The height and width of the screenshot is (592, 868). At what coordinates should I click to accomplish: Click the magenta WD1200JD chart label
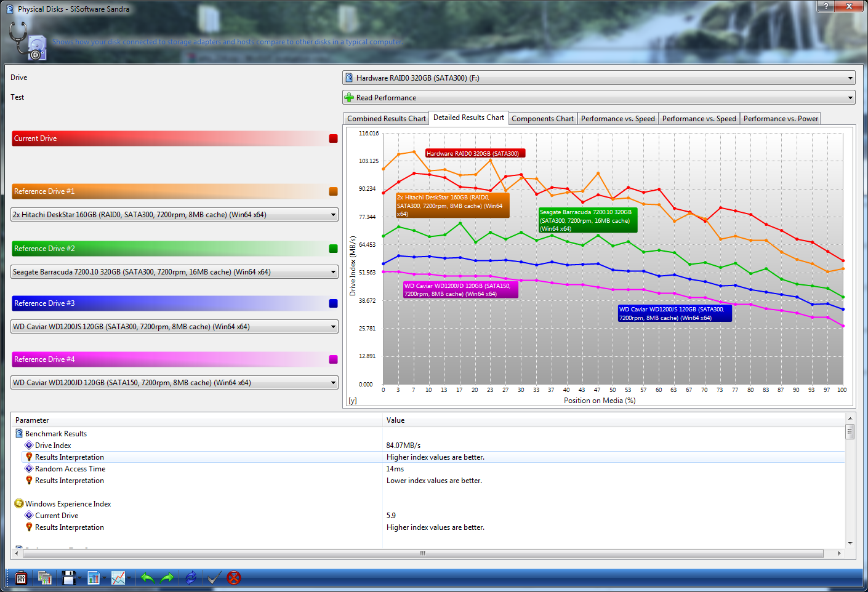460,290
